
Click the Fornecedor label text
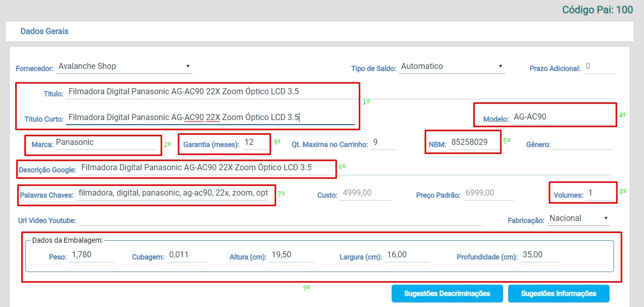[34, 68]
